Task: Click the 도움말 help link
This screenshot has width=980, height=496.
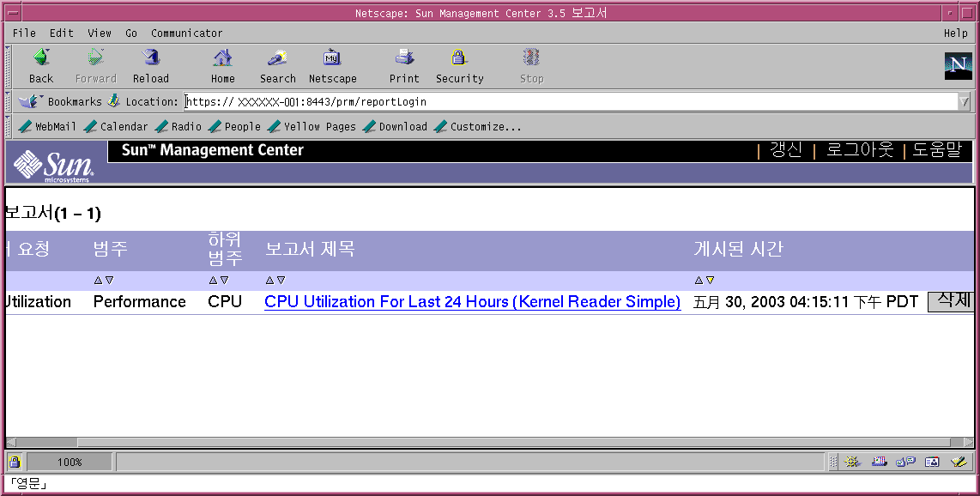Action: pyautogui.click(x=936, y=150)
